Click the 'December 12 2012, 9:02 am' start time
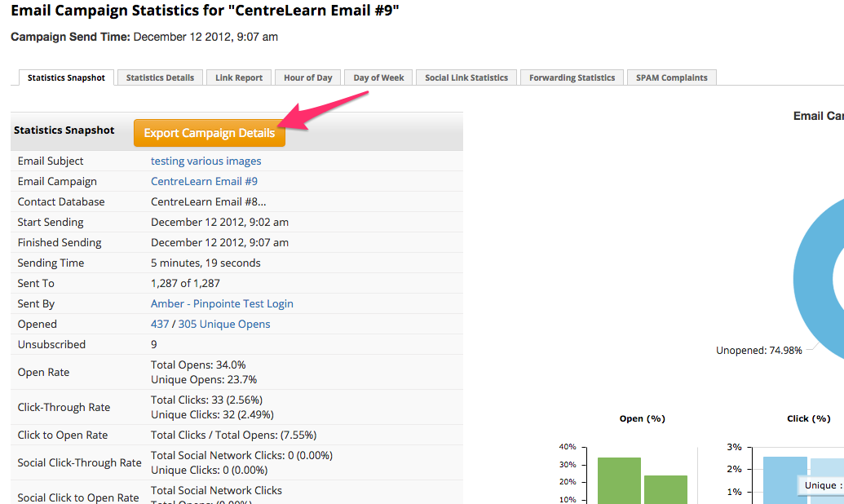The width and height of the screenshot is (844, 504). click(x=219, y=223)
